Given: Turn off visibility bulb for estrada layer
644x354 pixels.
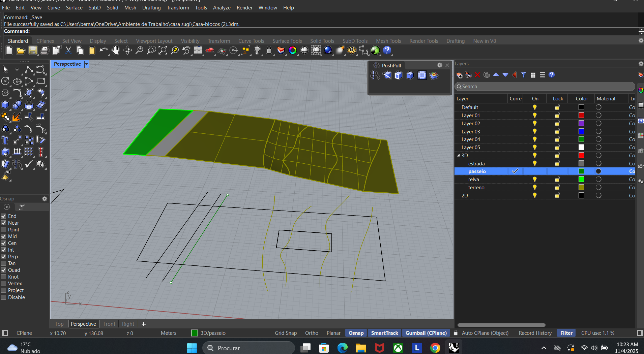Looking at the screenshot, I should 534,163.
